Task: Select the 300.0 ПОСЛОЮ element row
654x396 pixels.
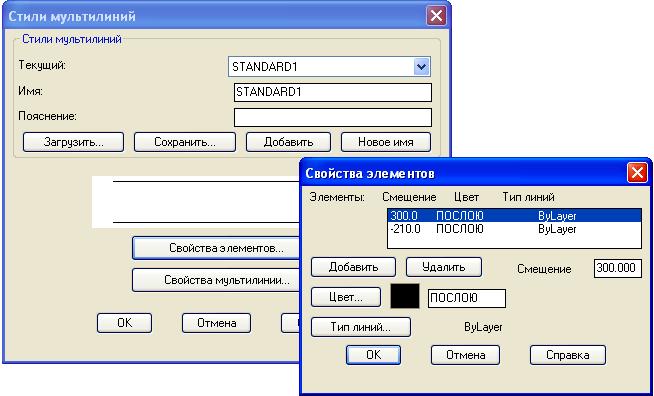Action: (514, 216)
